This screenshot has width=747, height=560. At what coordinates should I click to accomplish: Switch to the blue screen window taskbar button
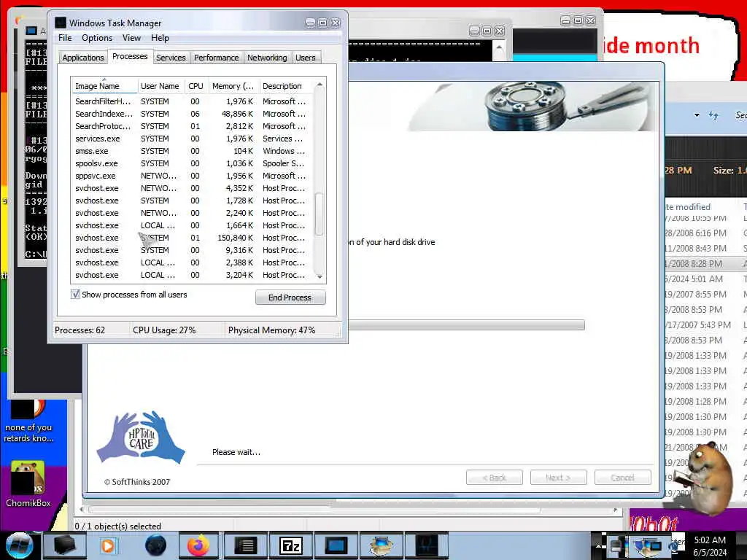click(x=336, y=545)
